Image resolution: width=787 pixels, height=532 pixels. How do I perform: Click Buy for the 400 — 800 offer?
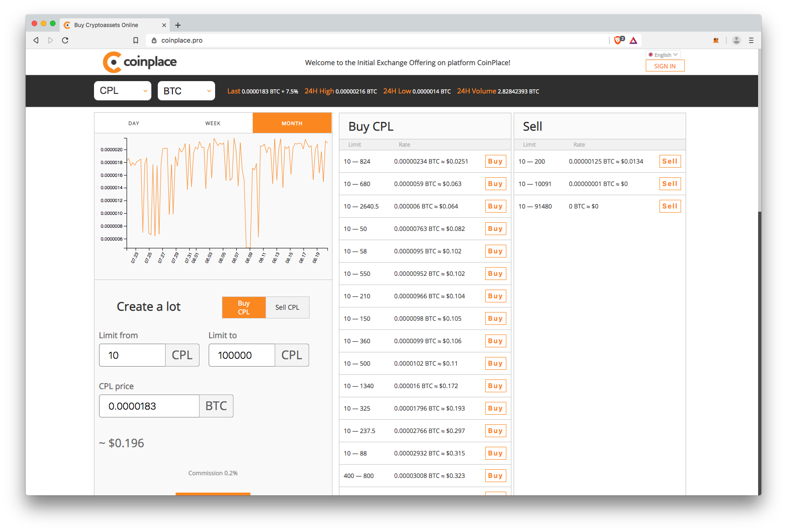(x=495, y=476)
